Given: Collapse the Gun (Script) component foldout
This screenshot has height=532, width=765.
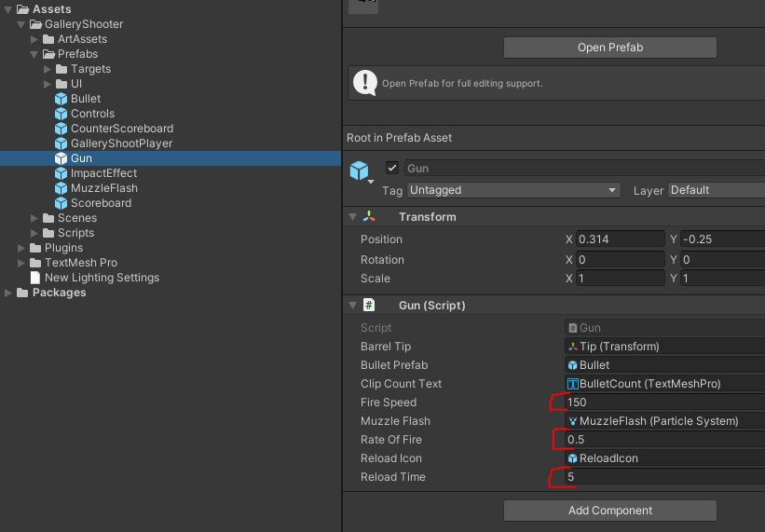Looking at the screenshot, I should (x=352, y=306).
